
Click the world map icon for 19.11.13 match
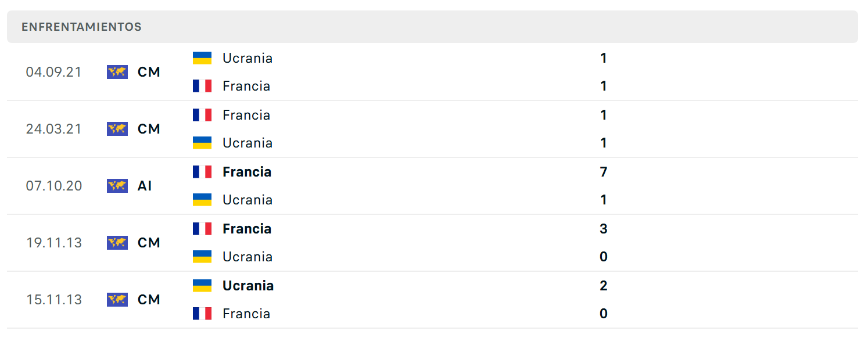point(117,243)
